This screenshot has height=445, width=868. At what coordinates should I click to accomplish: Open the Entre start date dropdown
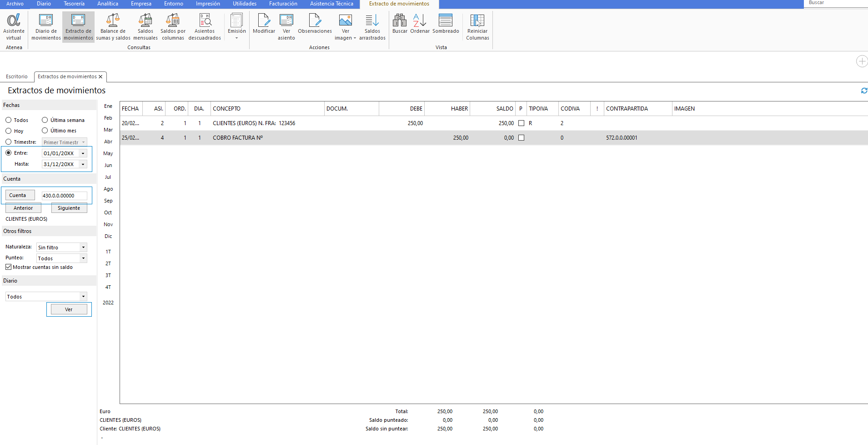[x=83, y=153]
